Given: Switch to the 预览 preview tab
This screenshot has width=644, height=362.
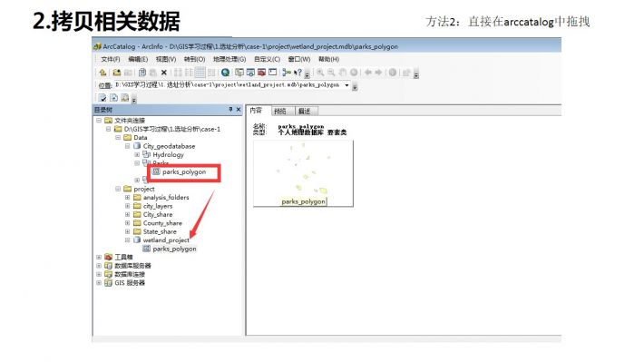Looking at the screenshot, I should point(280,111).
